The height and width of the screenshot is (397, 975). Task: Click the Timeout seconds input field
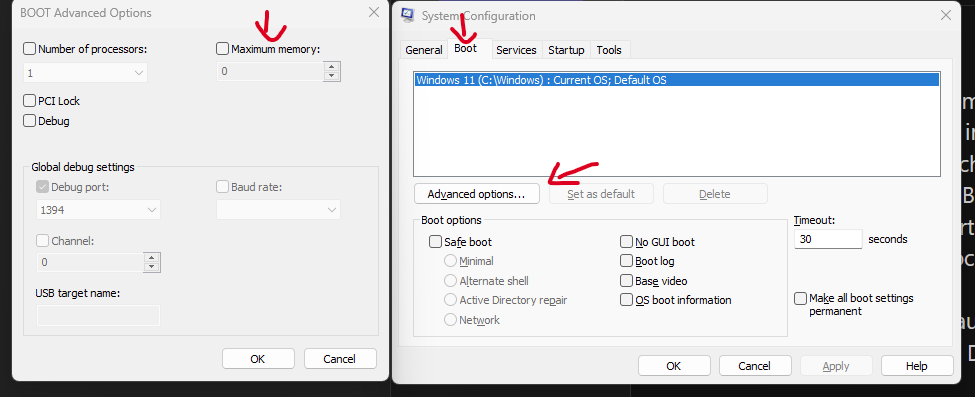tap(828, 240)
